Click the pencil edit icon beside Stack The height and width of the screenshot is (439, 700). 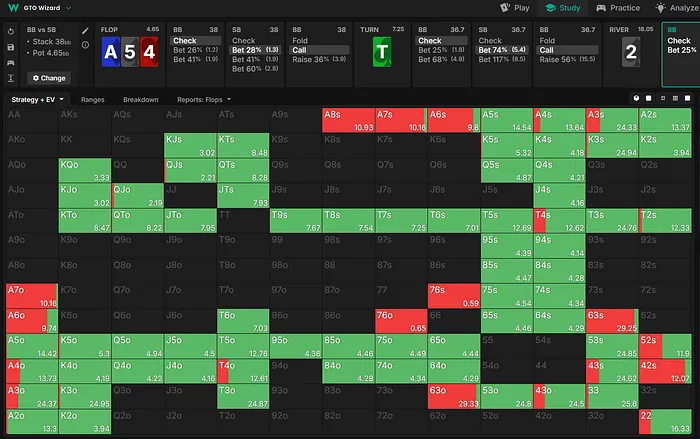pyautogui.click(x=86, y=31)
